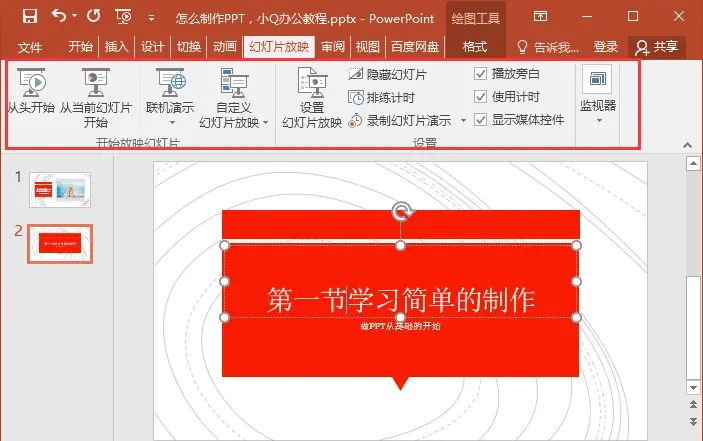The width and height of the screenshot is (703, 441).
Task: Toggle the 播放旁白 checkbox
Action: [480, 74]
